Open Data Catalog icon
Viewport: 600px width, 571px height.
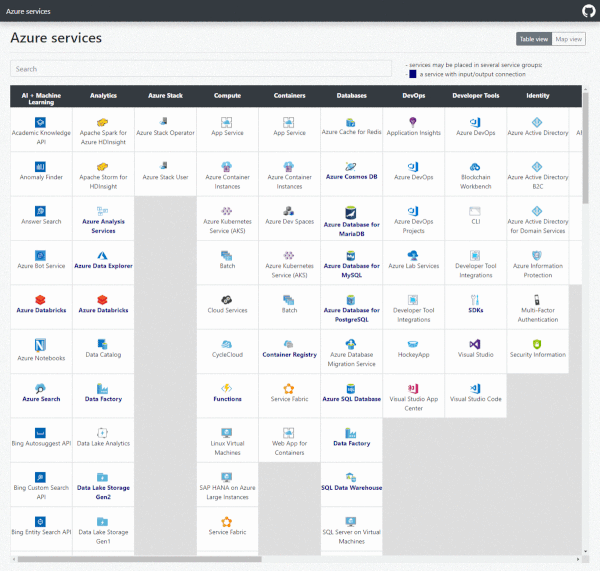pos(102,344)
